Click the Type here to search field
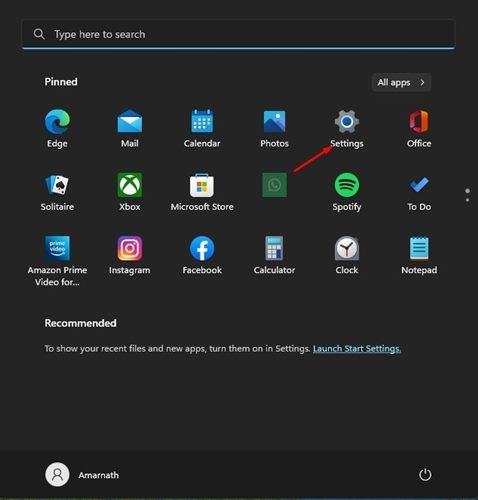 click(x=238, y=34)
